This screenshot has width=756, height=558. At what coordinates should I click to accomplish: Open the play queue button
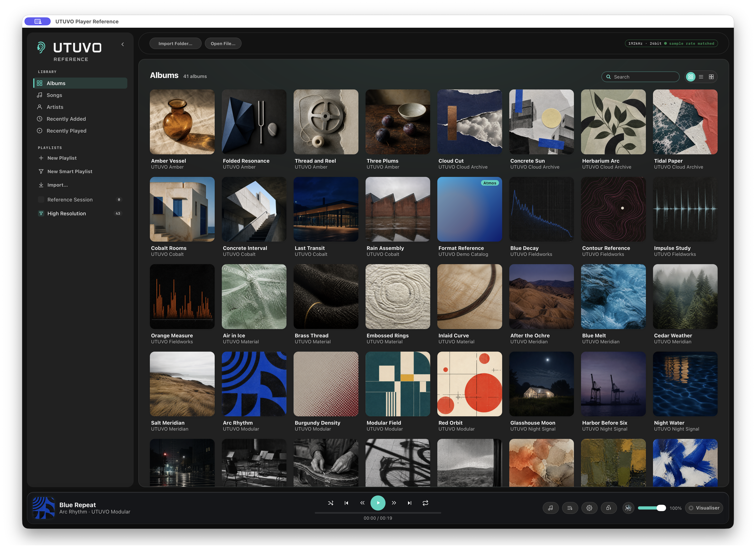point(570,508)
